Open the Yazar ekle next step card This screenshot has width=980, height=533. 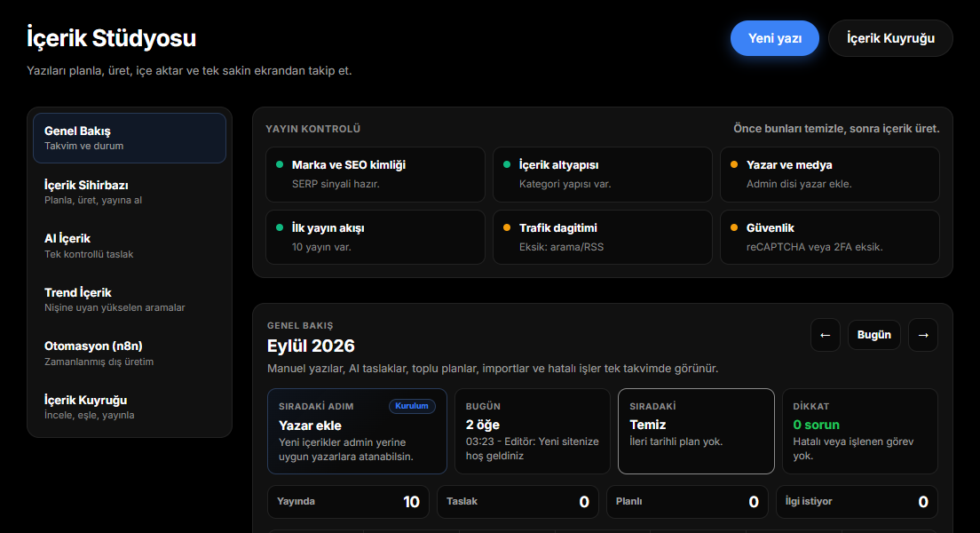coord(357,432)
